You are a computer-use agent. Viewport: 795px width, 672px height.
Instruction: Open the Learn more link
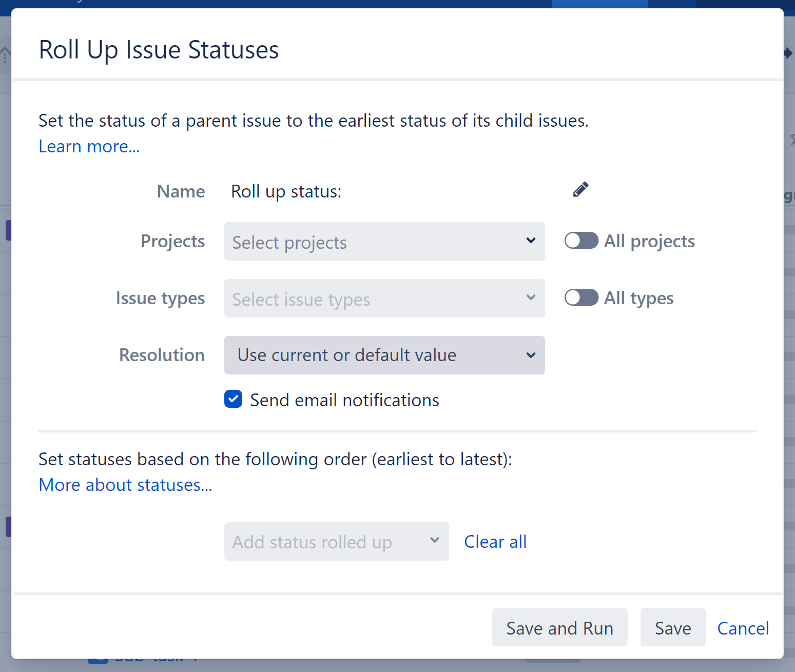pyautogui.click(x=88, y=146)
